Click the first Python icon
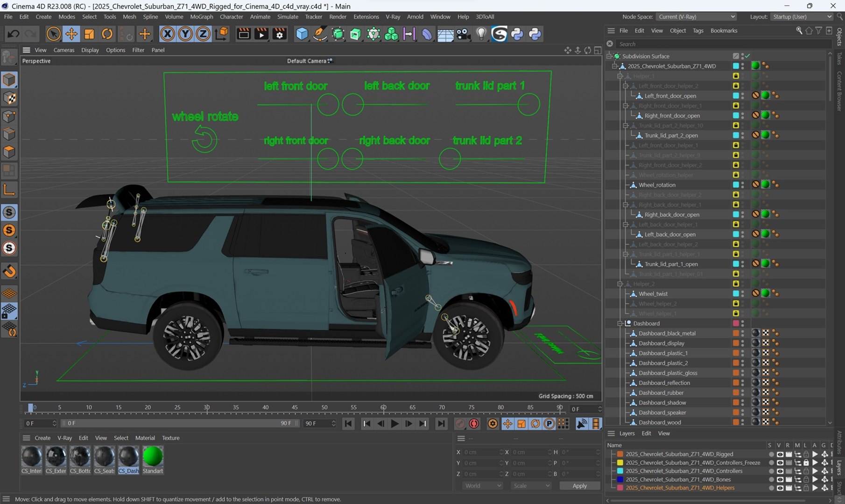 coord(517,34)
